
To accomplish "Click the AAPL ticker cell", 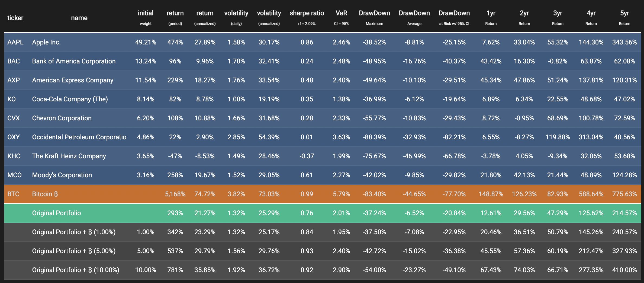I will (x=15, y=42).
